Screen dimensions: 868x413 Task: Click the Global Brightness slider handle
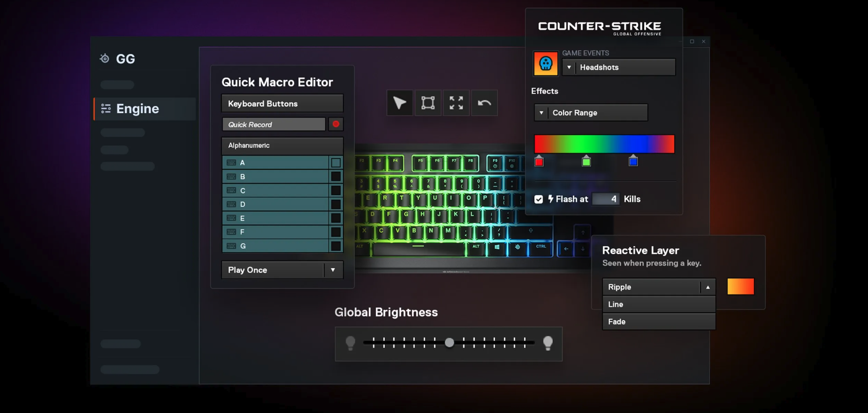[449, 343]
